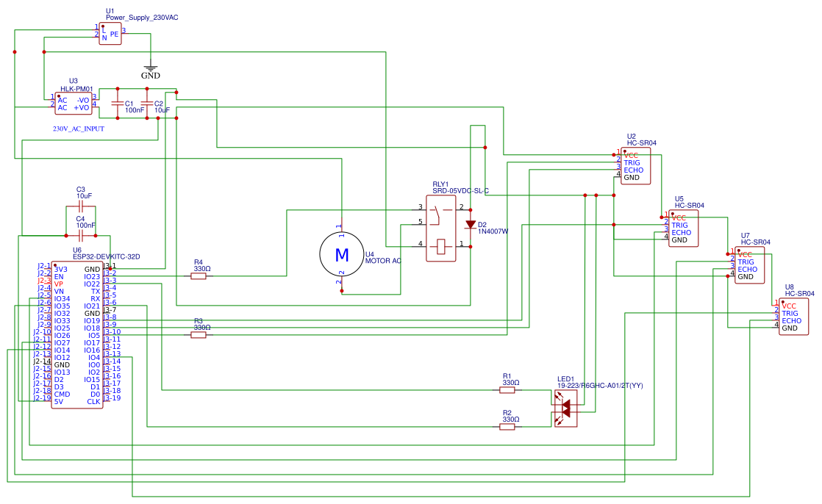This screenshot has width=822, height=504.
Task: Click the IO23 pin on the ESP32
Action: click(92, 277)
